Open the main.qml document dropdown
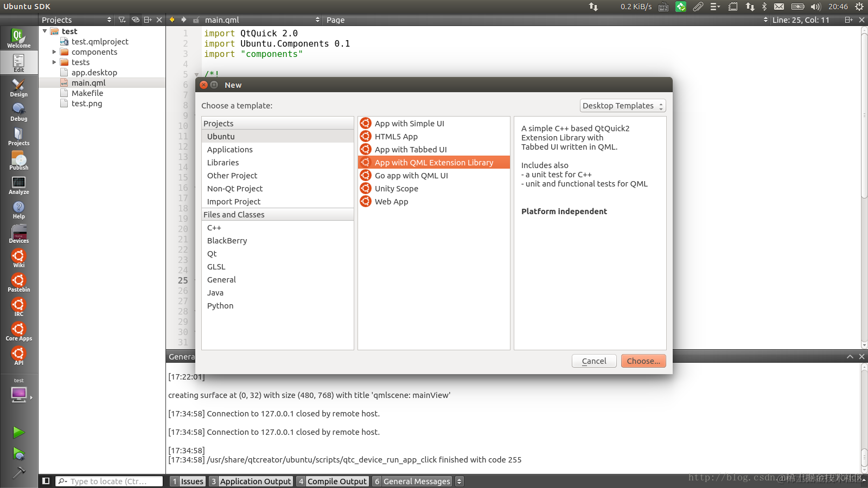 click(x=263, y=20)
